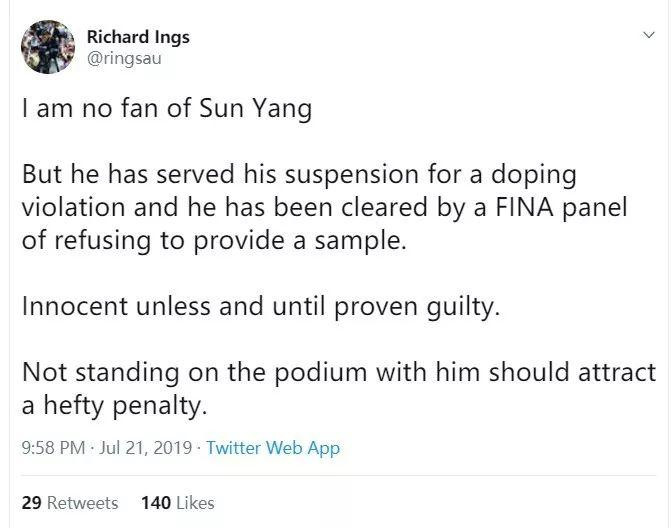Click the 9:58 PM time stamp
This screenshot has height=528, width=671.
click(x=53, y=448)
